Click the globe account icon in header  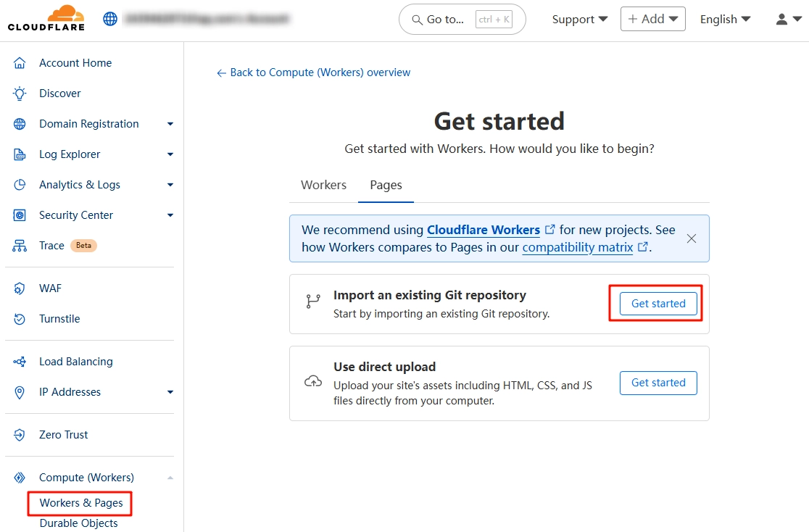click(110, 19)
